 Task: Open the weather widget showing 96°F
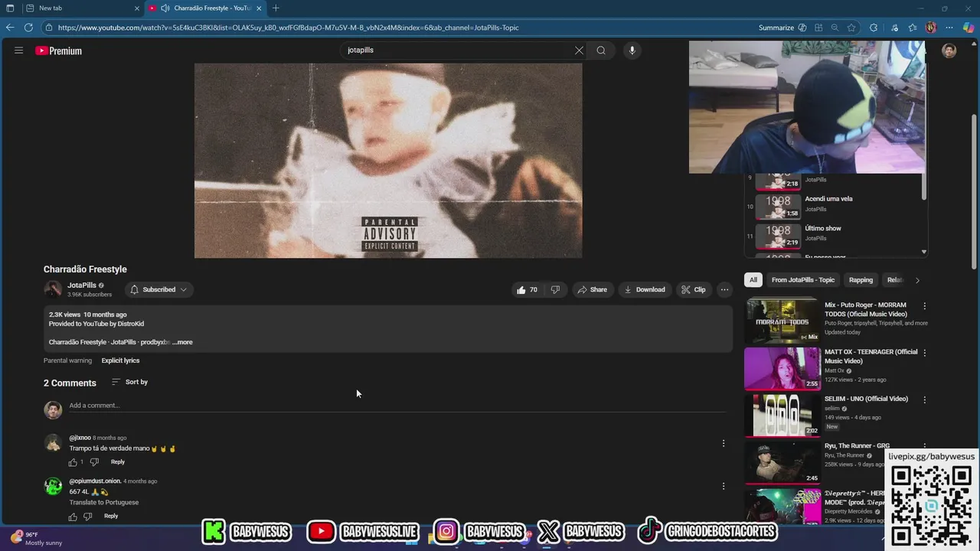click(36, 538)
